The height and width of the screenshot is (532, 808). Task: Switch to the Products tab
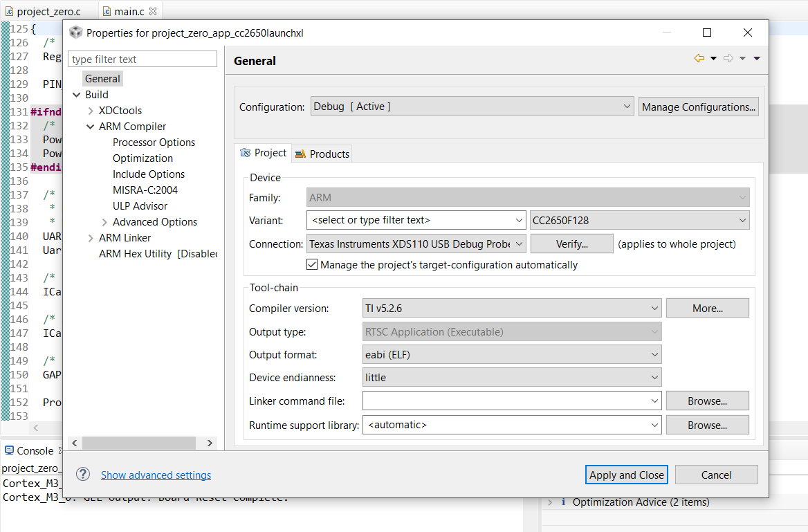322,154
